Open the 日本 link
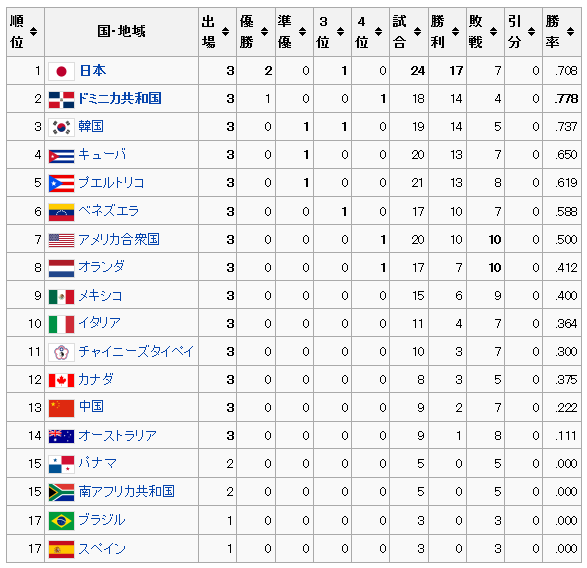The width and height of the screenshot is (587, 568). [x=92, y=70]
